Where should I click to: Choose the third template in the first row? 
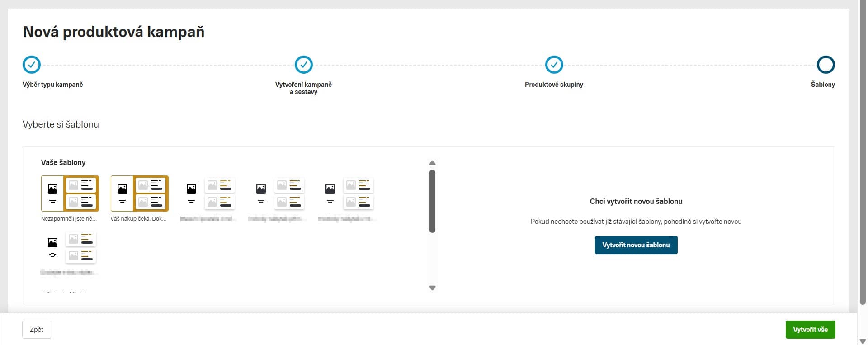click(x=209, y=194)
